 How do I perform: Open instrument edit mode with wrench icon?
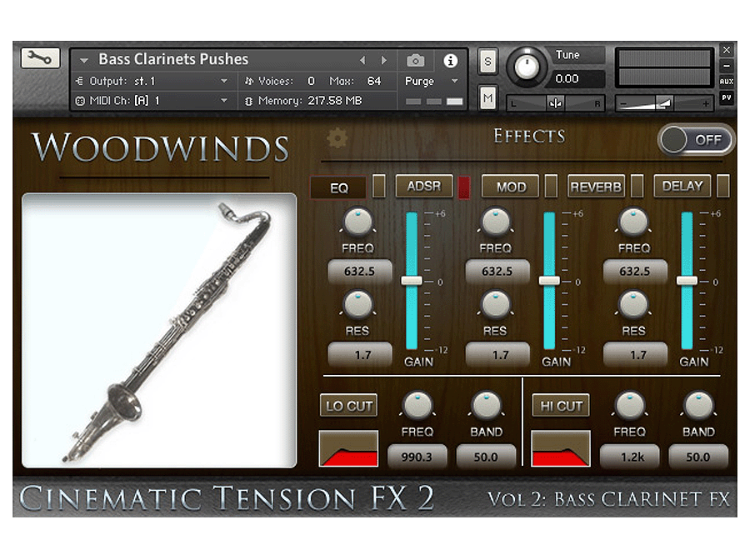40,58
